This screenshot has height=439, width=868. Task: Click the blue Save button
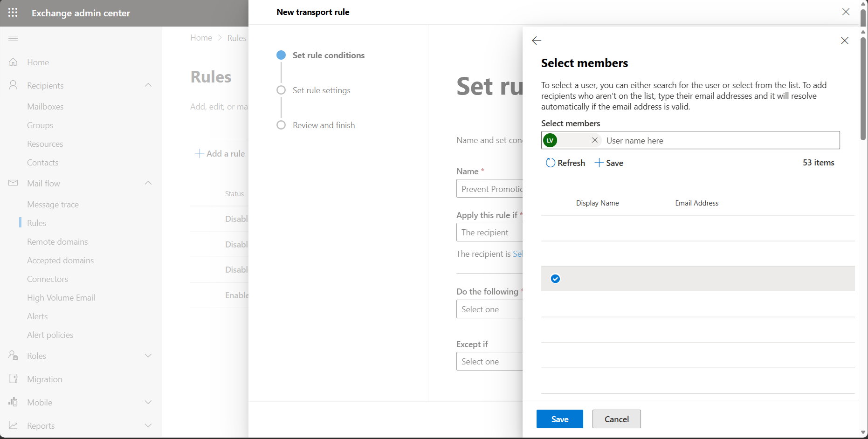click(560, 419)
